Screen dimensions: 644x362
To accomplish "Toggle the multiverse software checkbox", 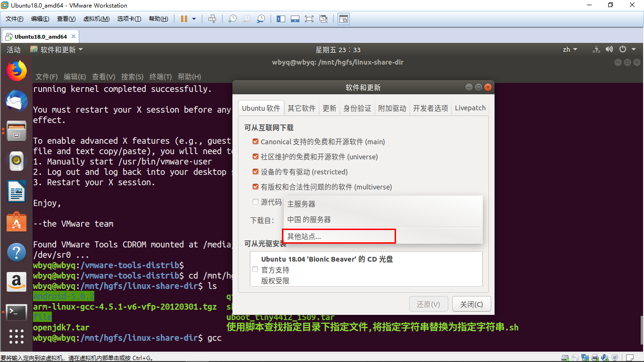I will coord(256,187).
